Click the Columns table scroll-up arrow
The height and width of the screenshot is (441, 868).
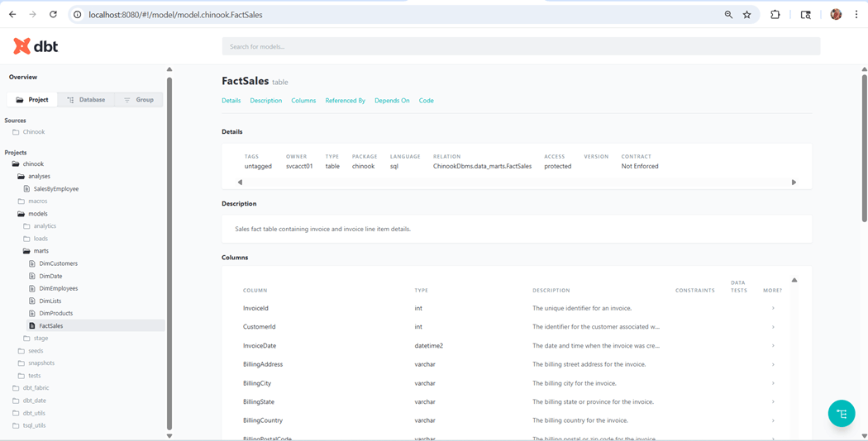point(794,280)
